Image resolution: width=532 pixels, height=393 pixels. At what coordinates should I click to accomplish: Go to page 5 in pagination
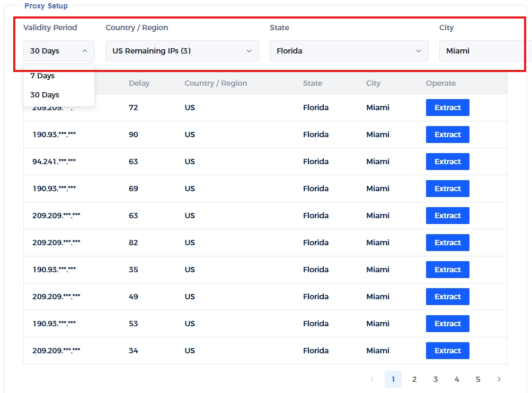pos(478,379)
